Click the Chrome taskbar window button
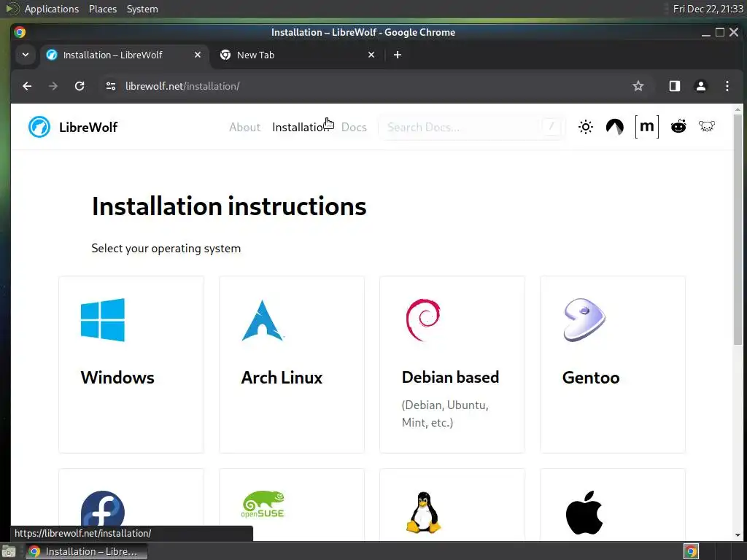Screen dimensions: 747x560 (x=87, y=551)
